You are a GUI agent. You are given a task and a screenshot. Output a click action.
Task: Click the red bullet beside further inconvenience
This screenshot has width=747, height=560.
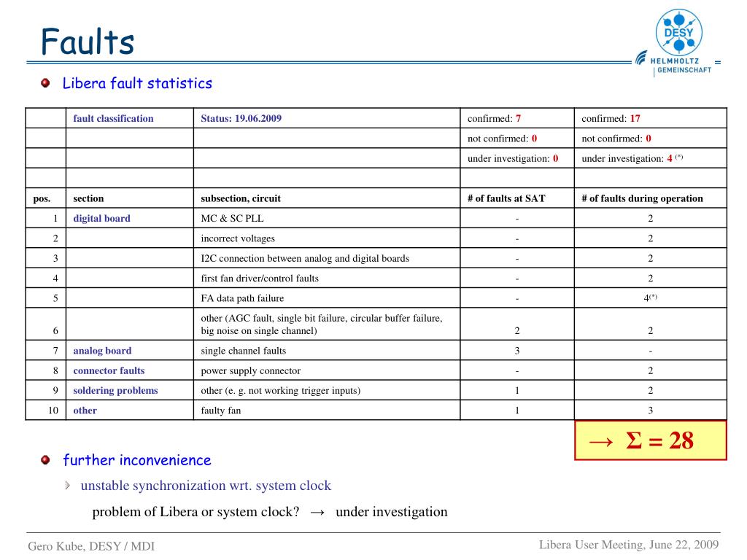tap(45, 460)
